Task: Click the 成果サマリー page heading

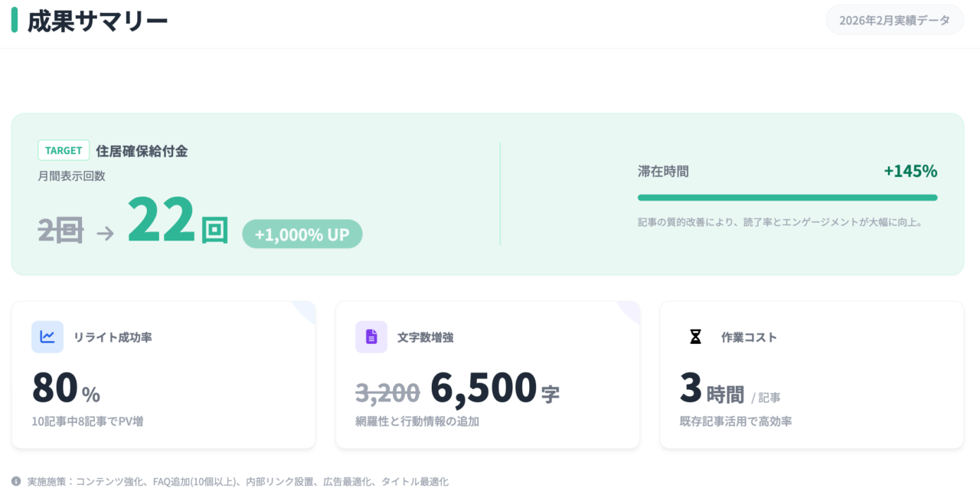Action: click(97, 21)
